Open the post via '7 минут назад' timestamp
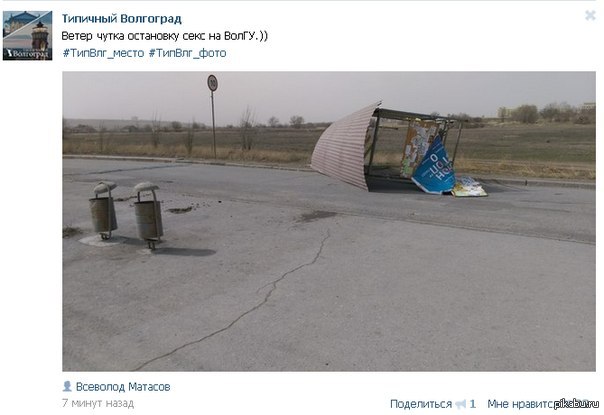This screenshot has height=415, width=604. tap(98, 403)
